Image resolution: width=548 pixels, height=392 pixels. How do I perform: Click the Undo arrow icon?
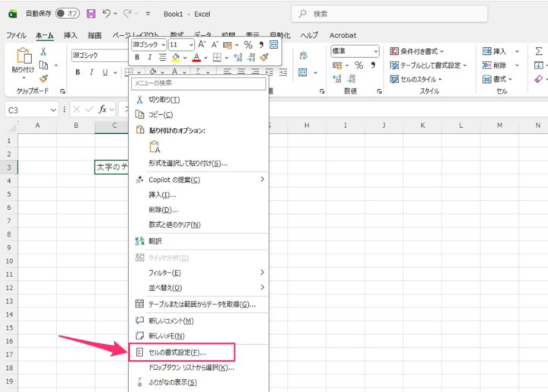[107, 14]
